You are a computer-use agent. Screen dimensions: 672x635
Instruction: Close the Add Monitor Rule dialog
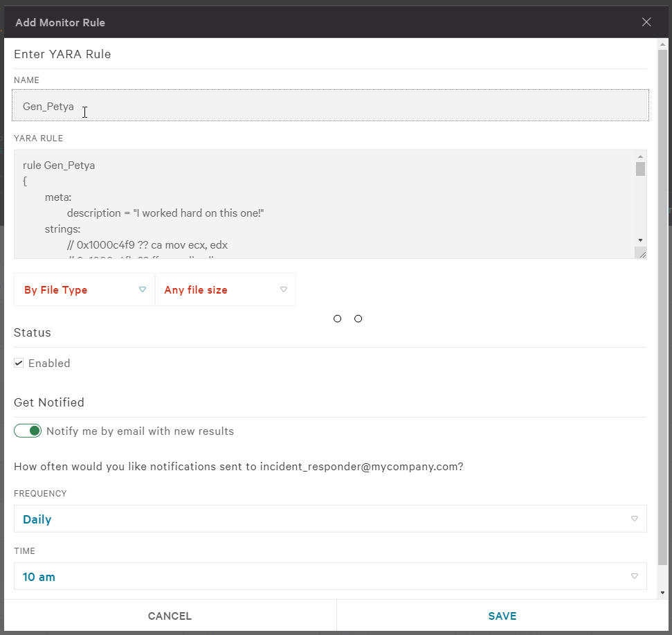click(646, 22)
